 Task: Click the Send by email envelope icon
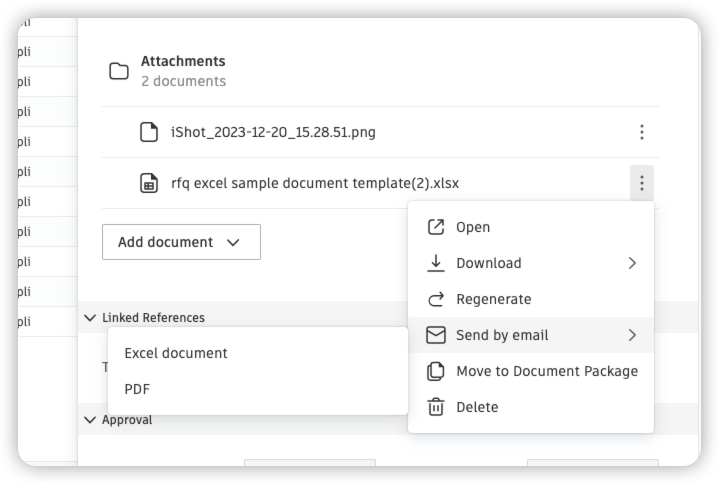[x=436, y=335]
